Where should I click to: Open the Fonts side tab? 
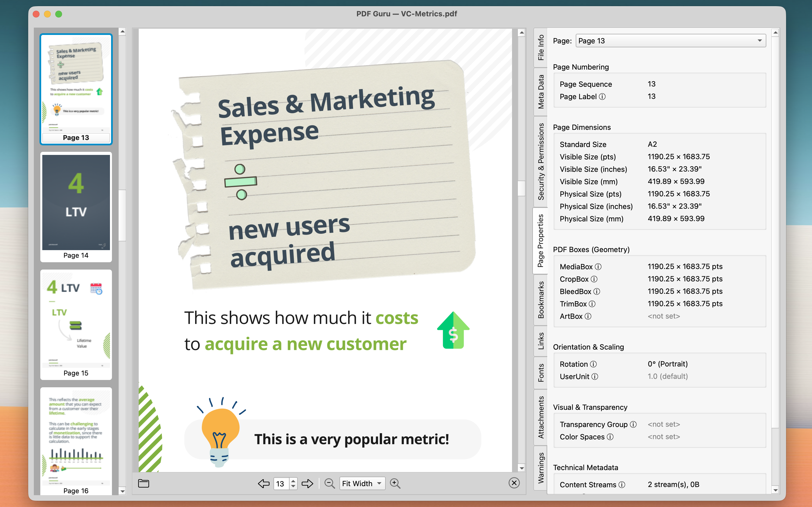tap(540, 373)
